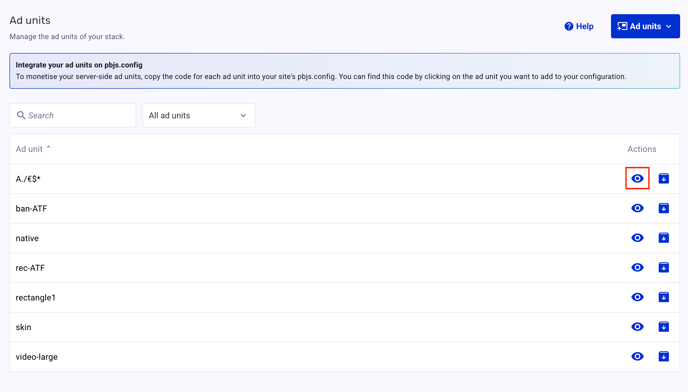Viewport: 688px width, 392px height.
Task: Archive the native ad unit
Action: [x=663, y=238]
